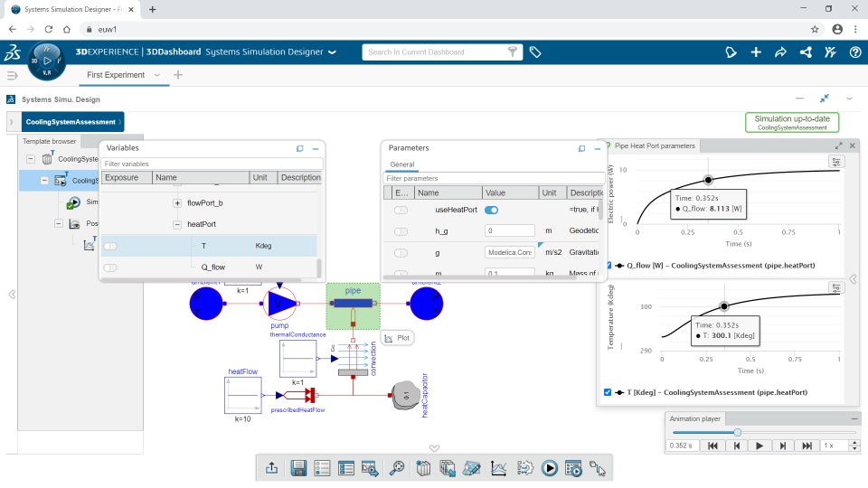Click CoolingSystemAssessment breadcrumb button

[71, 122]
